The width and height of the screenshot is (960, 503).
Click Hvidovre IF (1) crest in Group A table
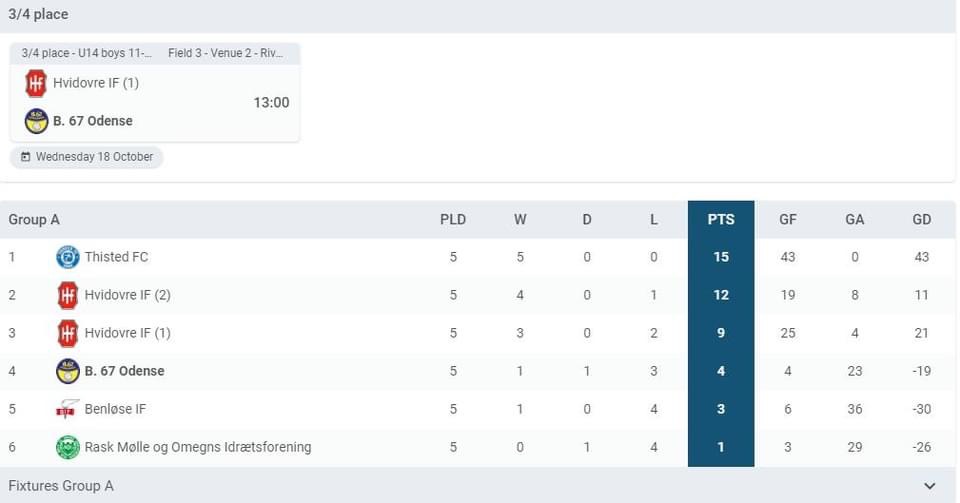click(x=67, y=333)
